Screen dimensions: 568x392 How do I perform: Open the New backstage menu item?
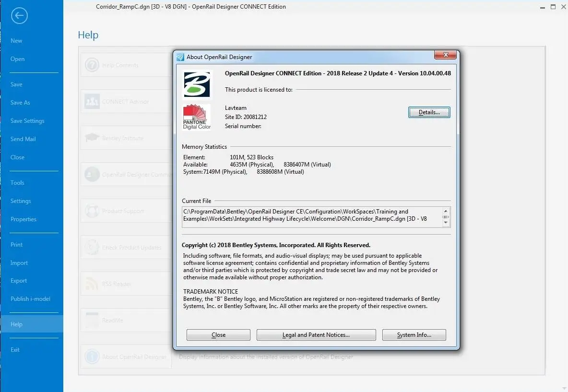[x=16, y=41]
